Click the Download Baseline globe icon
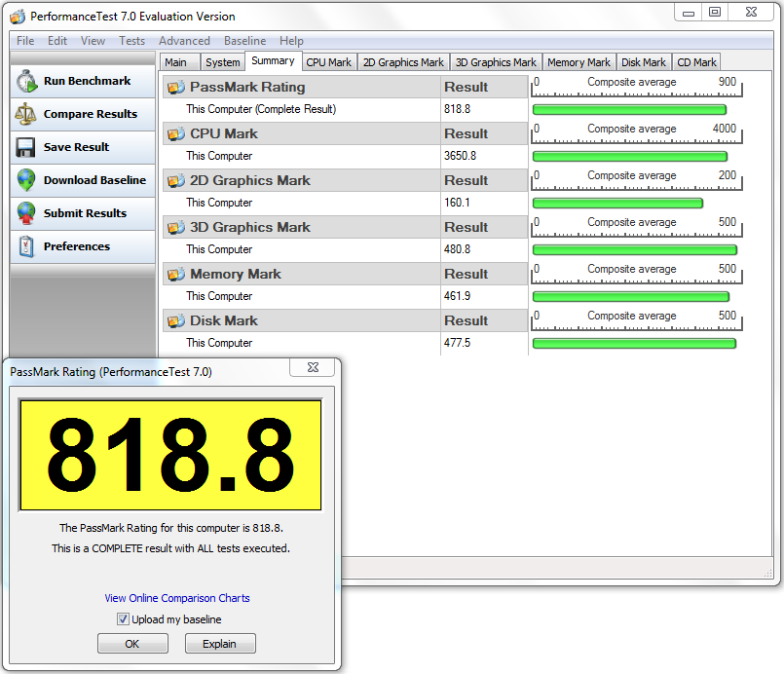The width and height of the screenshot is (784, 674). 26,180
